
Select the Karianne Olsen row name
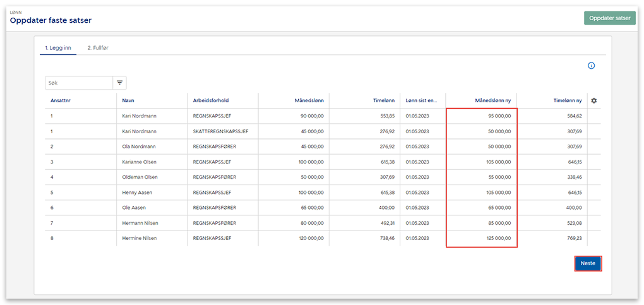pos(139,162)
